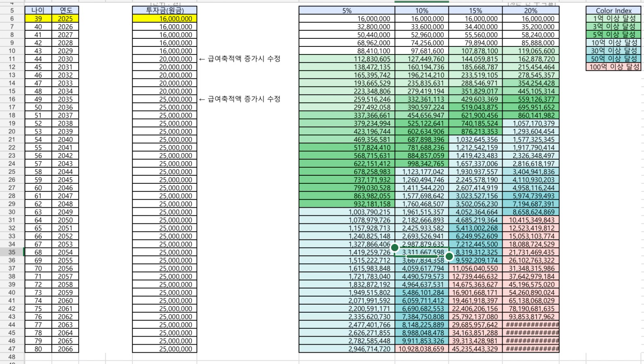
Task: Click the value 93,853,817,962
Action: (x=530, y=317)
